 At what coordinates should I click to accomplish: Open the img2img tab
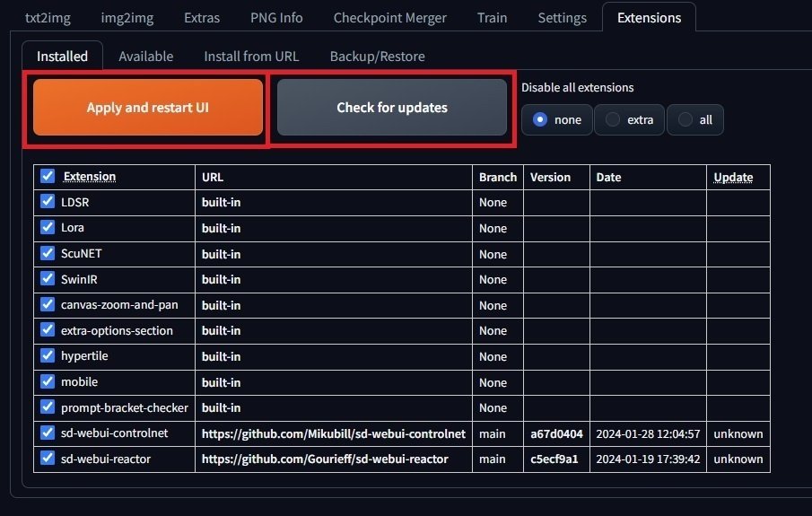pos(127,18)
